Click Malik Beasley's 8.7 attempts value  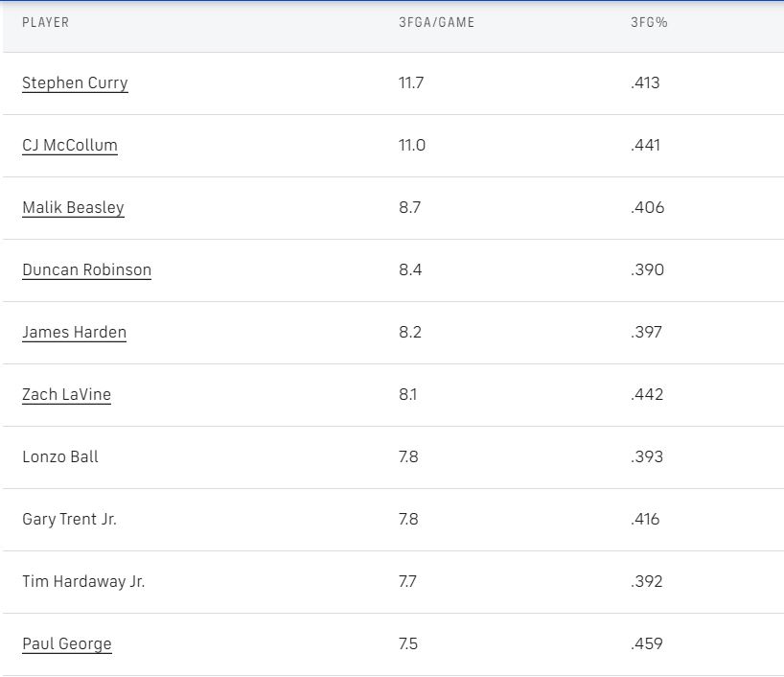click(x=409, y=208)
